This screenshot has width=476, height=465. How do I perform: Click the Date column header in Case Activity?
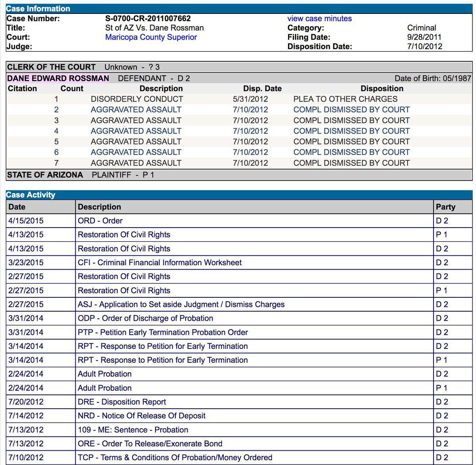point(17,207)
